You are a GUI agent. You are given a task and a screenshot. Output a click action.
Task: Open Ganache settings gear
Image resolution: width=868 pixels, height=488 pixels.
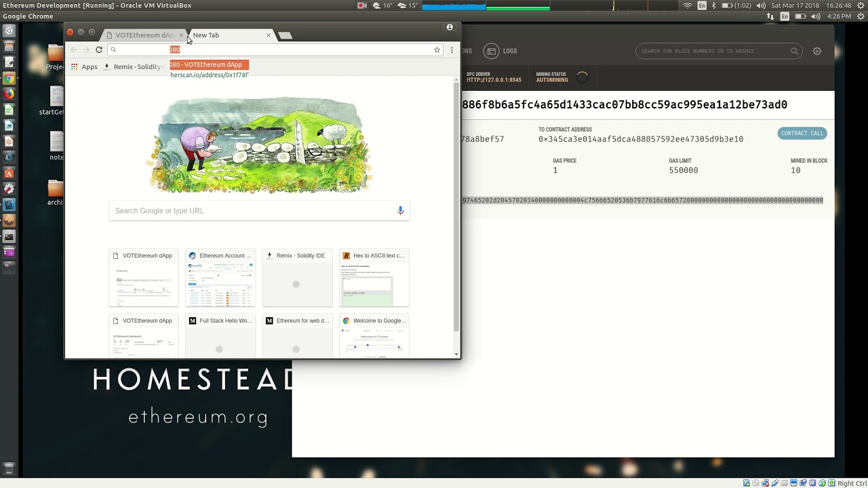coord(817,51)
